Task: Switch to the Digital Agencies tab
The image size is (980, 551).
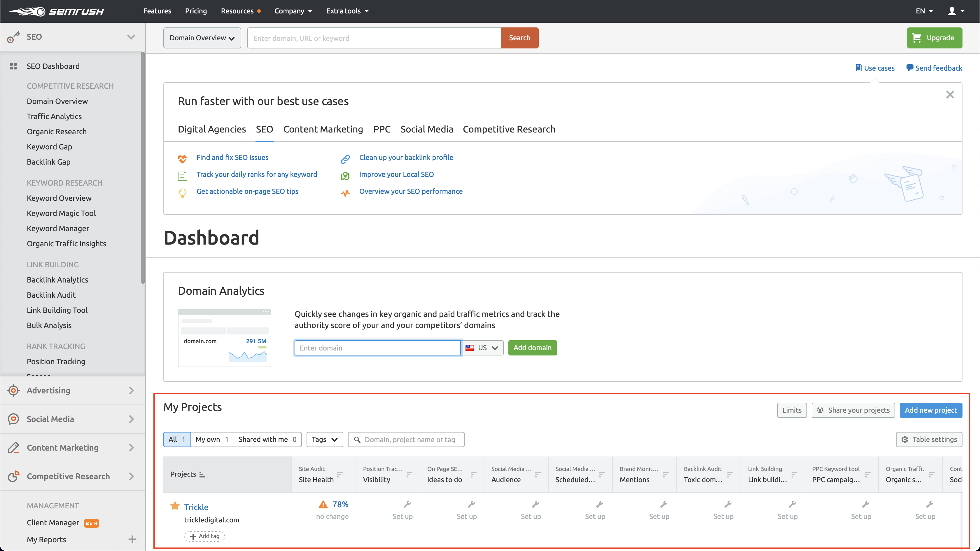Action: [212, 130]
